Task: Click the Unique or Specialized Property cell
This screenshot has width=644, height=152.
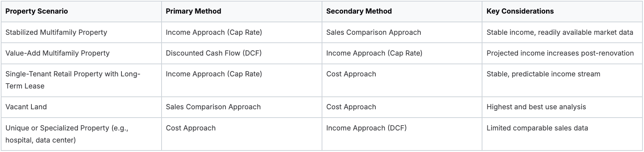Action: coord(67,134)
